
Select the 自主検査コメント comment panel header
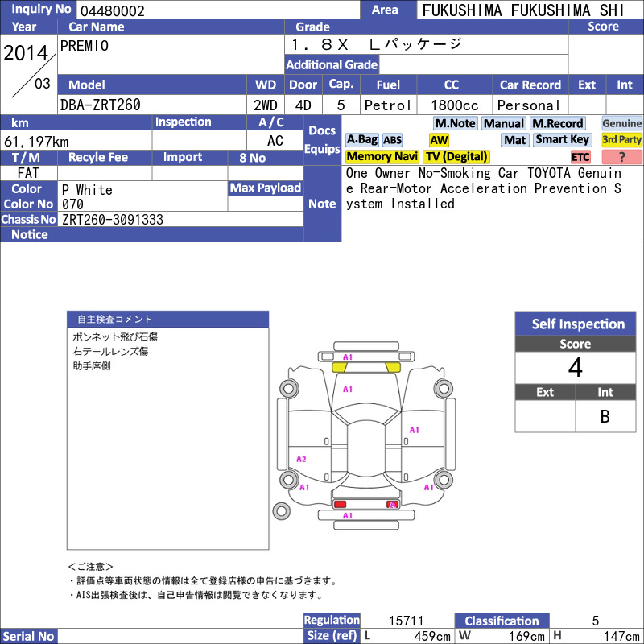point(167,319)
